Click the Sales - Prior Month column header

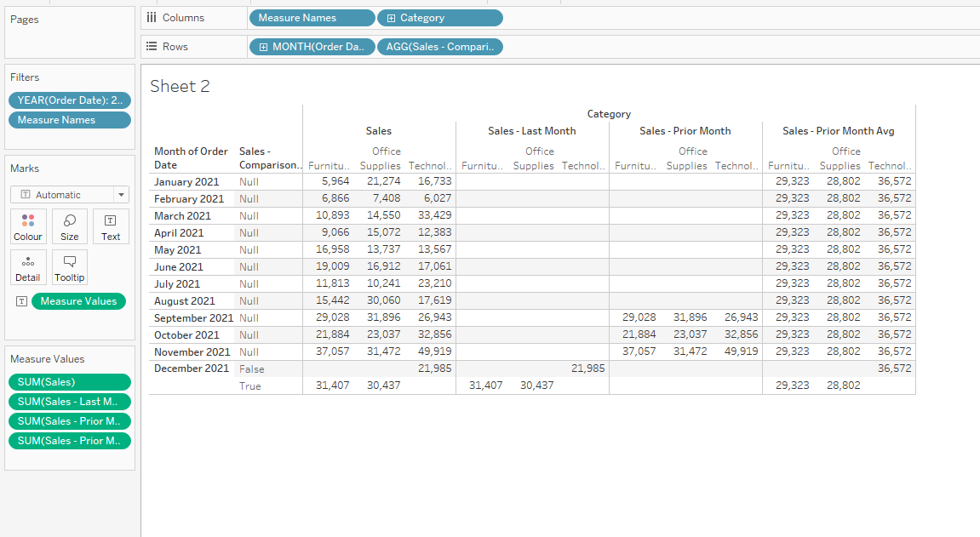point(685,131)
